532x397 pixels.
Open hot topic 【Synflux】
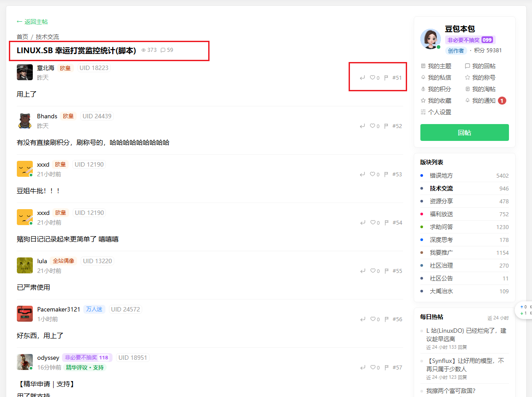tap(465, 365)
